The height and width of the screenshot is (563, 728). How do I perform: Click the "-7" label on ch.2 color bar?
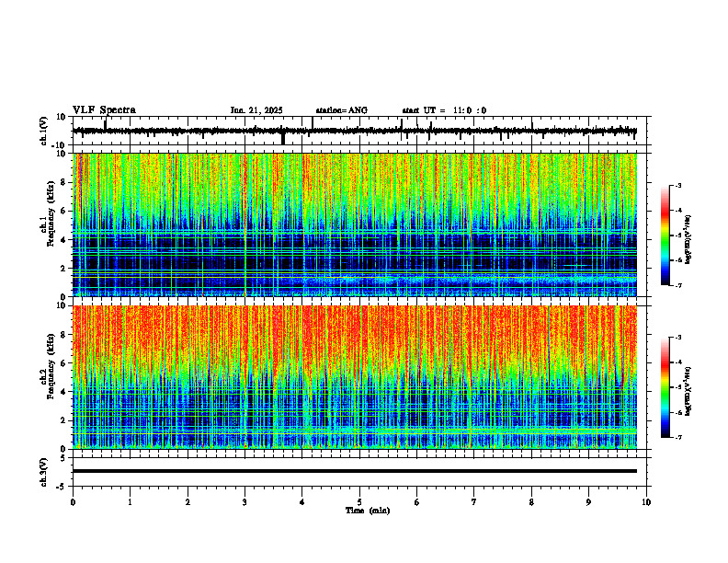coord(678,437)
